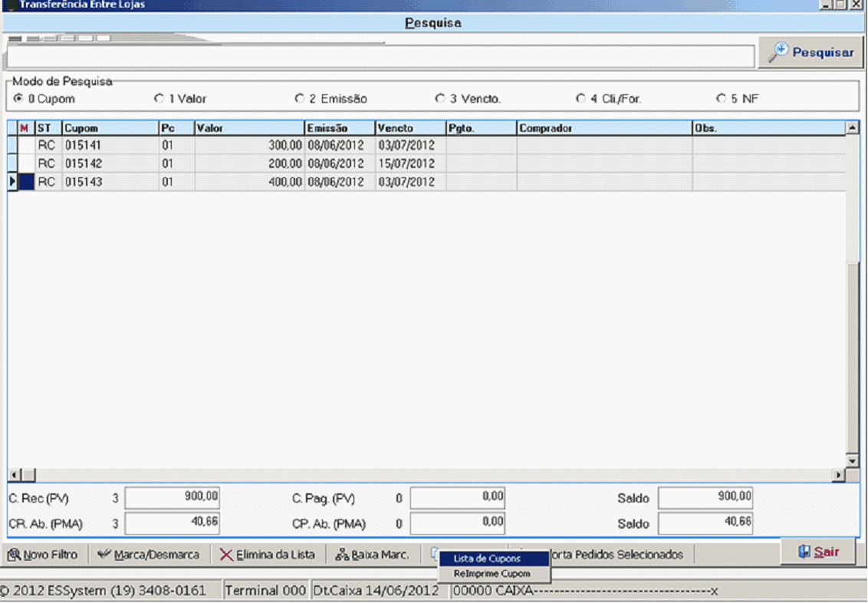Click the 'Valor' column header
Screen dimensions: 868x603
(249, 128)
